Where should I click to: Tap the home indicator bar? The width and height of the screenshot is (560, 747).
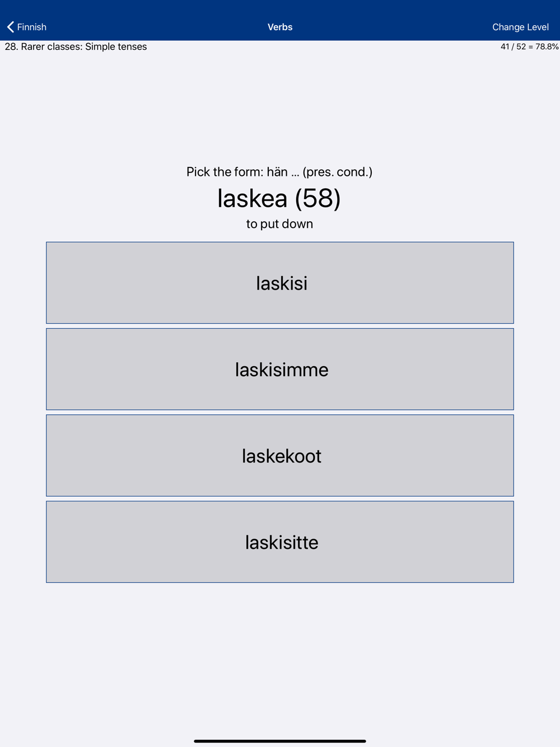click(280, 741)
